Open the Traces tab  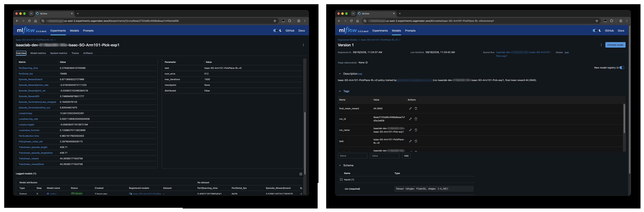pos(75,53)
